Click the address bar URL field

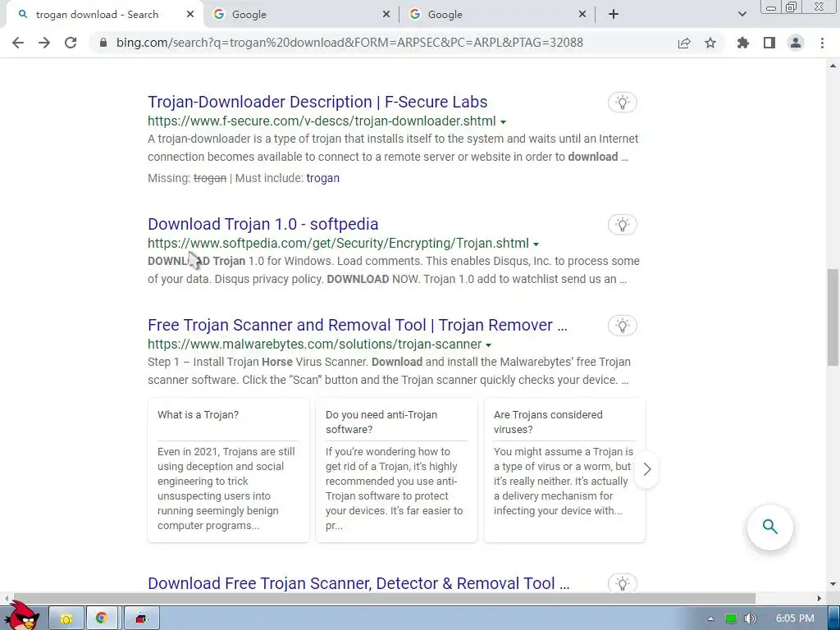coord(349,43)
